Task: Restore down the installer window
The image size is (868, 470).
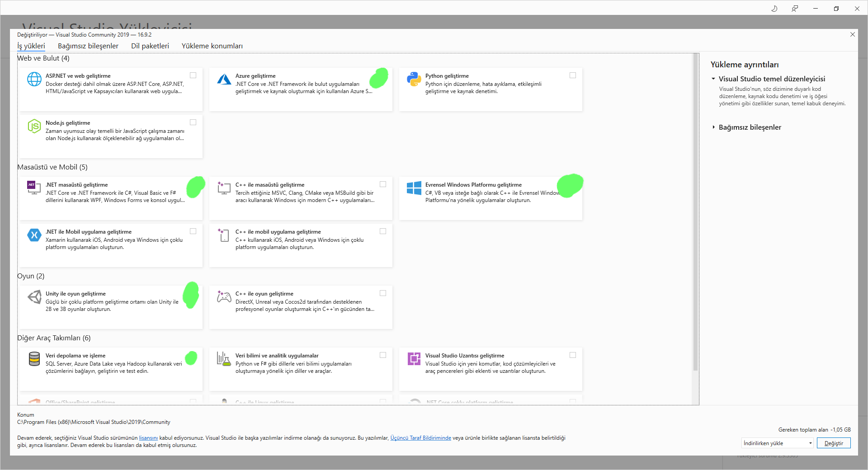Action: click(x=836, y=9)
